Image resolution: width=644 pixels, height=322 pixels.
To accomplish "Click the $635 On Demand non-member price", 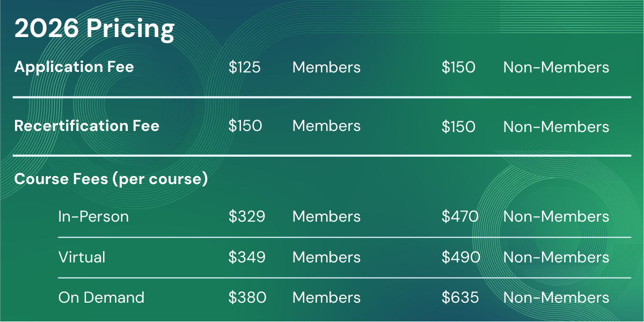I will [460, 297].
